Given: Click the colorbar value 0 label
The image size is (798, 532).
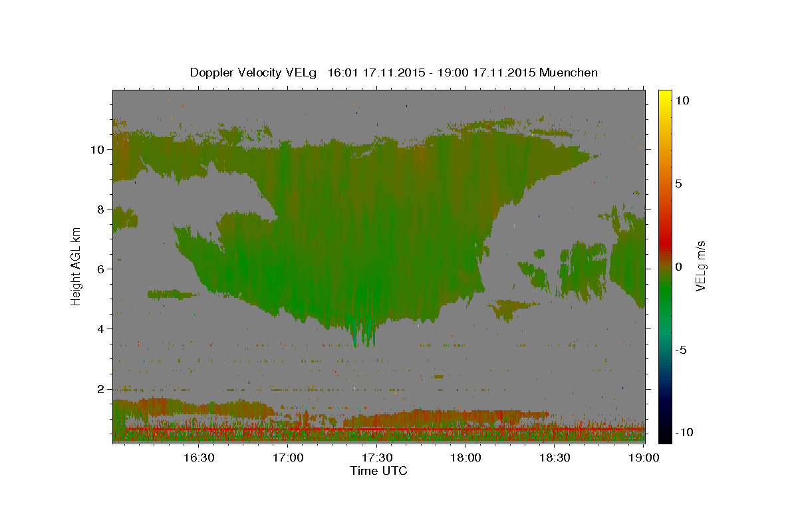Looking at the screenshot, I should 679,267.
